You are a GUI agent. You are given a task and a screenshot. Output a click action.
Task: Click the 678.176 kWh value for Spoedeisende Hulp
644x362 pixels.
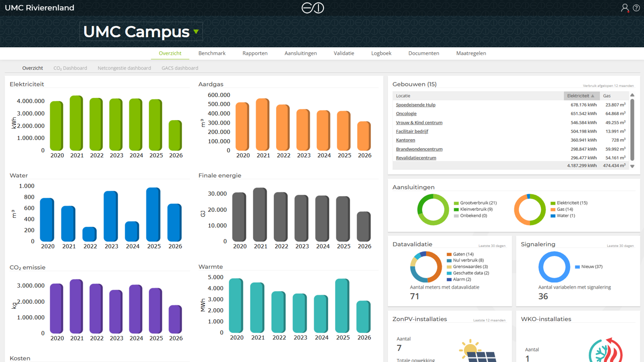pos(584,105)
